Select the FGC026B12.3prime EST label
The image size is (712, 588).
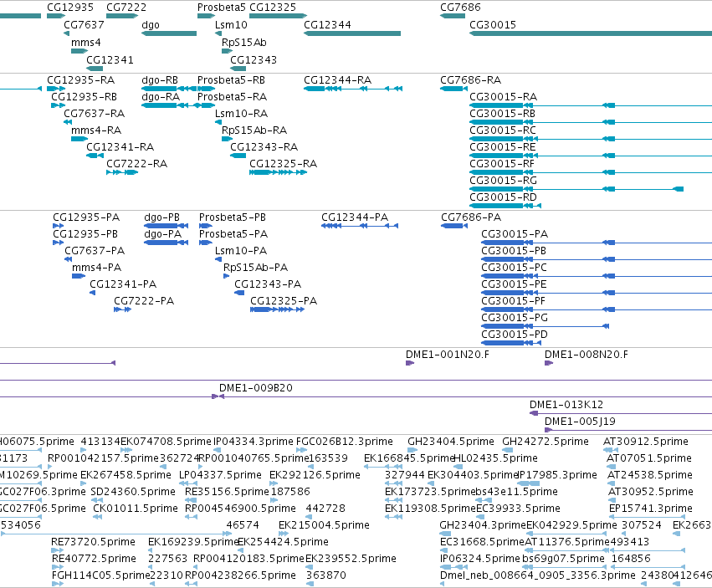(x=344, y=442)
